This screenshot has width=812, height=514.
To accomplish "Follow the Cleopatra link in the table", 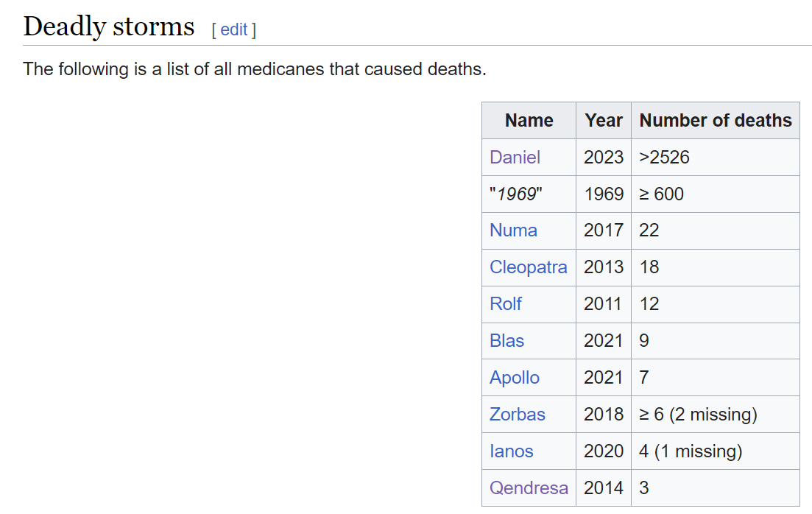I will (528, 267).
